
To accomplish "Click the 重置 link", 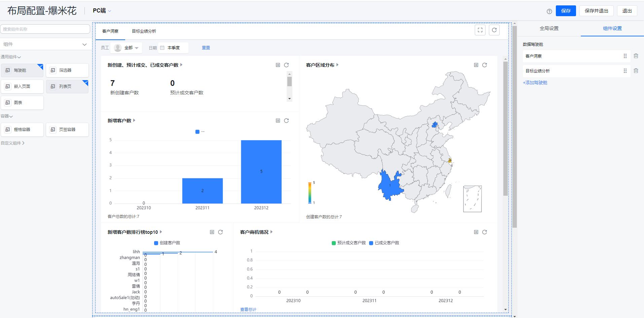I will [x=206, y=48].
